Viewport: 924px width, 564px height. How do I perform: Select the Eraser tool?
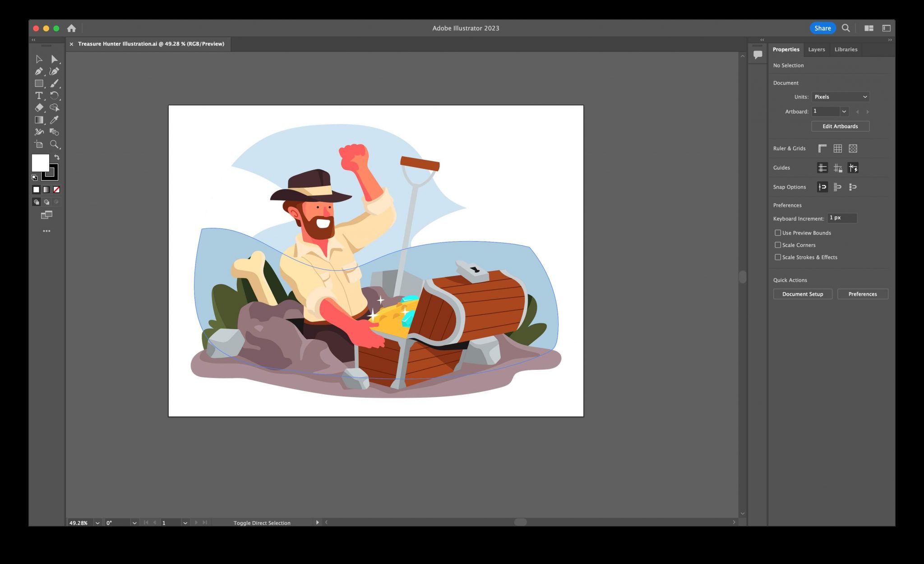click(39, 107)
